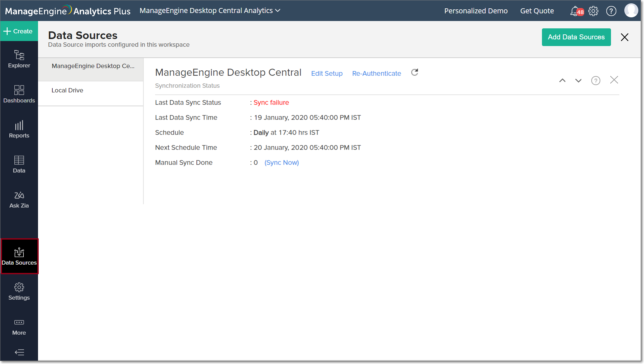
Task: Go to Reports in sidebar
Action: 19,129
